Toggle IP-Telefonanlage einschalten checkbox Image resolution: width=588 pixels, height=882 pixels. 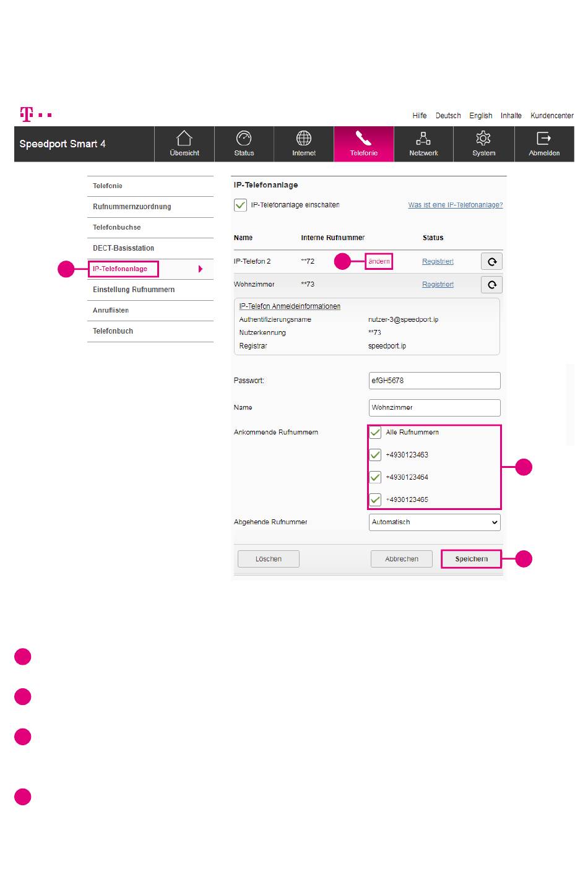(x=240, y=205)
